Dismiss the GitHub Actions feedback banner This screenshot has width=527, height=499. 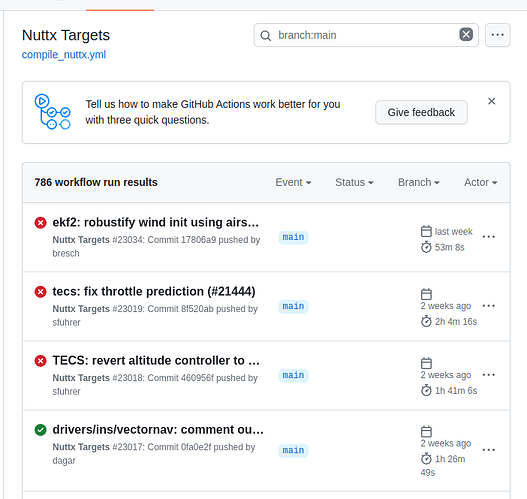(491, 101)
